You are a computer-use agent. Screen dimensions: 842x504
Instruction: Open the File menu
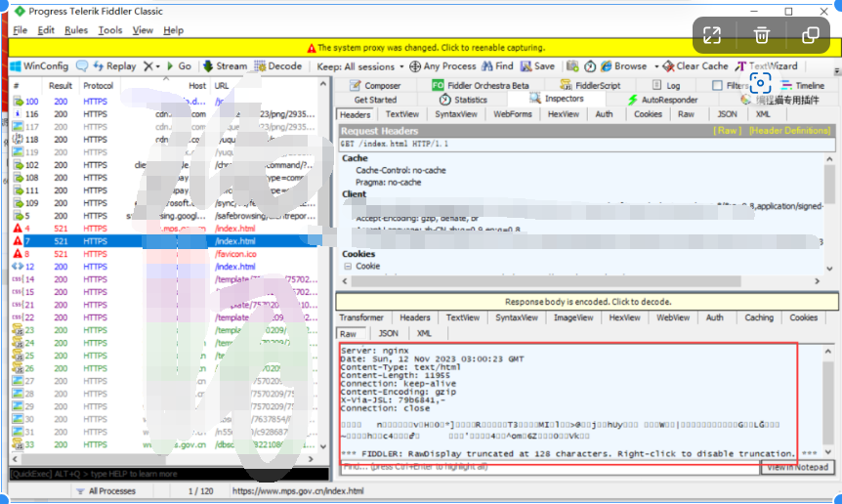click(20, 30)
